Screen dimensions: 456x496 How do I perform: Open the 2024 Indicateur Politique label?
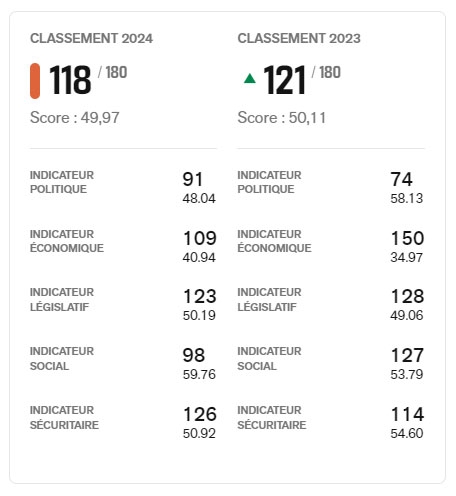(x=62, y=182)
